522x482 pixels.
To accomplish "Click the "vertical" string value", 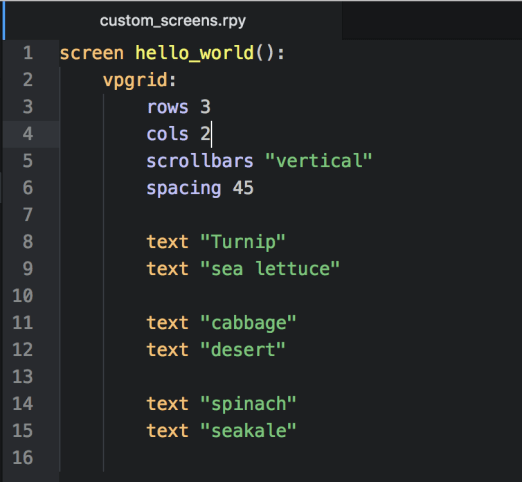I will 319,161.
